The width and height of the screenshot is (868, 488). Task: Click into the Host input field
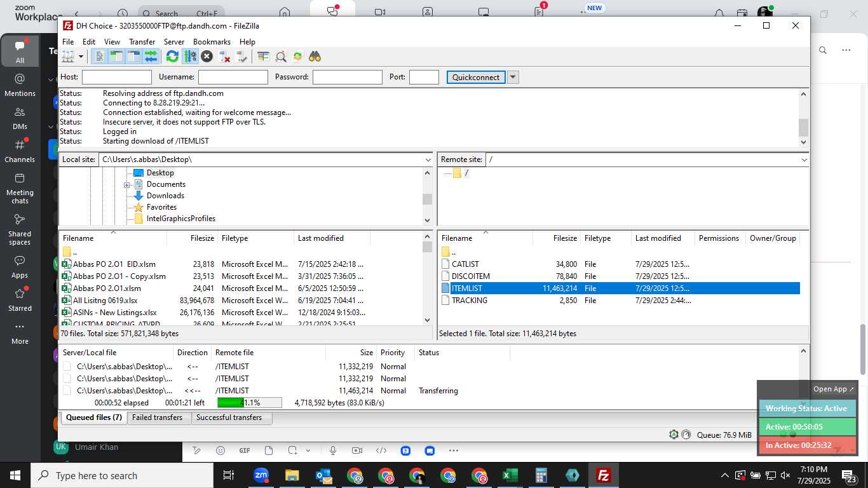point(117,77)
